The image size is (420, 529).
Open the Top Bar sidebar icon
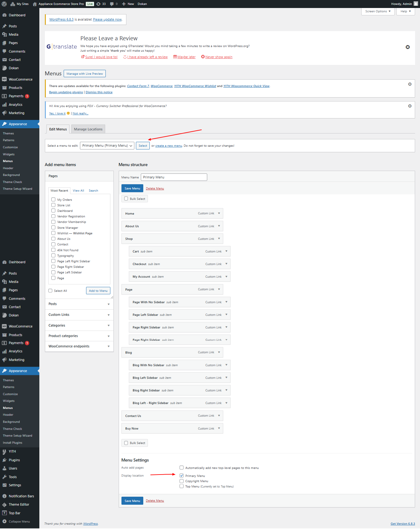coord(4,513)
